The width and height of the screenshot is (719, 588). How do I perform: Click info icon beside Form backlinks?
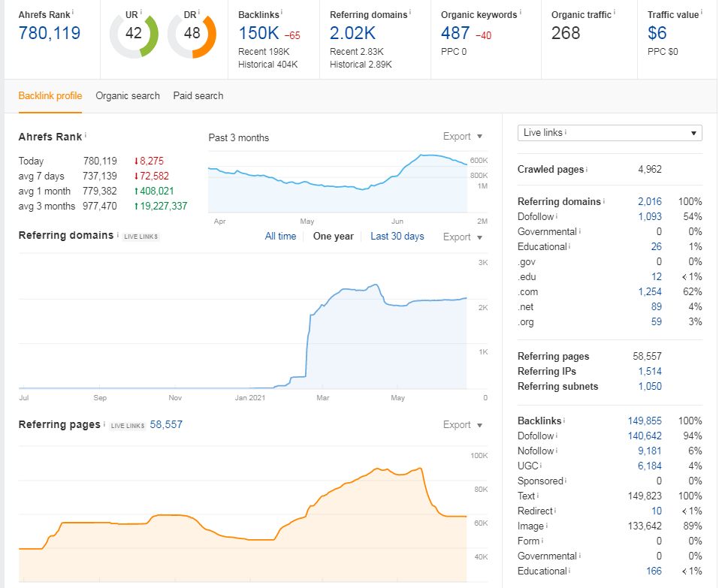click(x=542, y=541)
